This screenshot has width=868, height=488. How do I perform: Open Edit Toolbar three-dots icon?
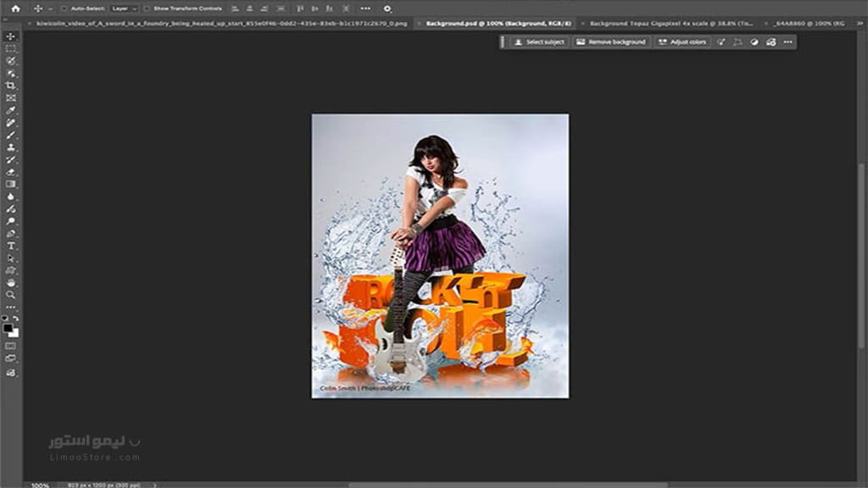pos(10,307)
